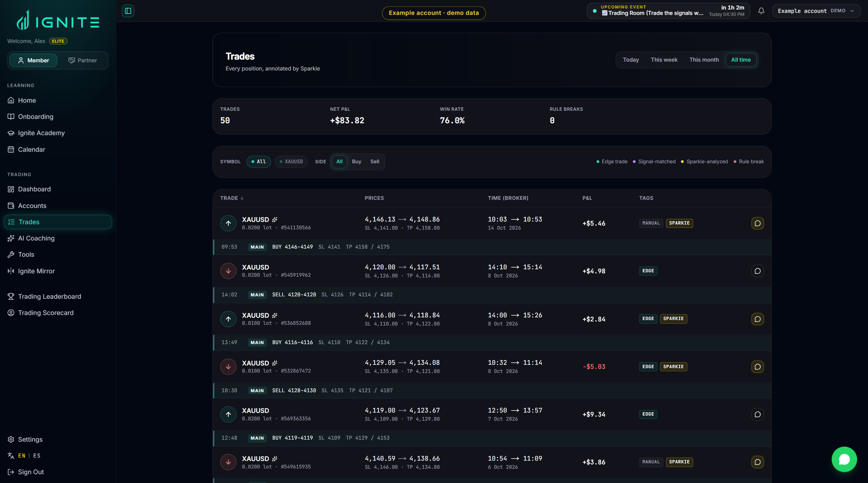Open comment icon for trade #541130566

tap(757, 223)
